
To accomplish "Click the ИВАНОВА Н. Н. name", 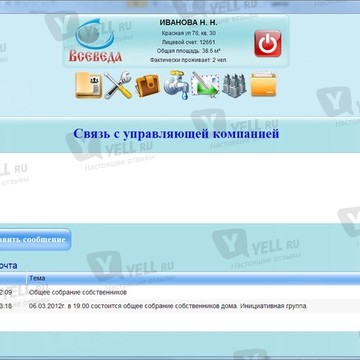I will pyautogui.click(x=188, y=23).
